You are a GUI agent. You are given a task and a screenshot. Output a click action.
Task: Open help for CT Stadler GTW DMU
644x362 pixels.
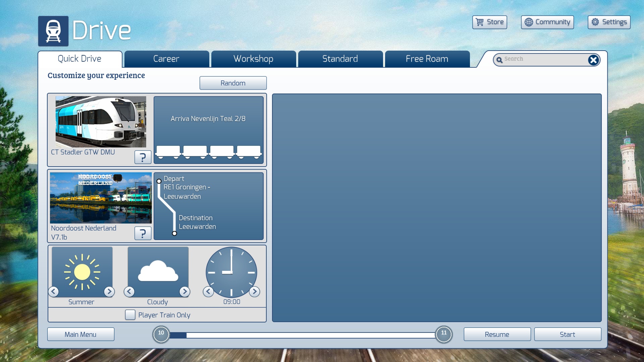143,157
